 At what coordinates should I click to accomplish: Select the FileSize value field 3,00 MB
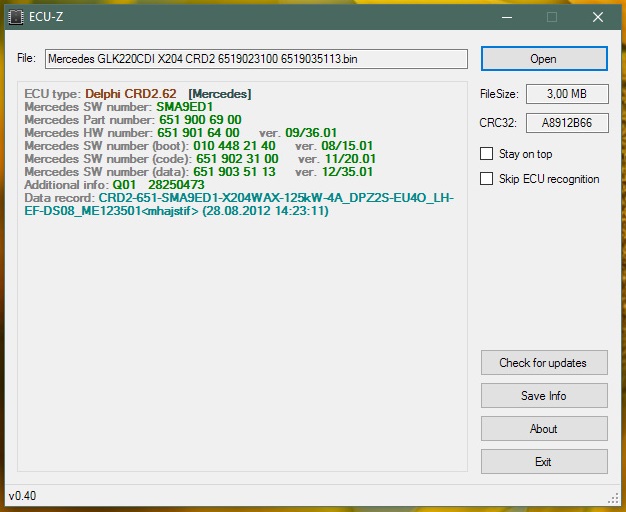[x=567, y=94]
